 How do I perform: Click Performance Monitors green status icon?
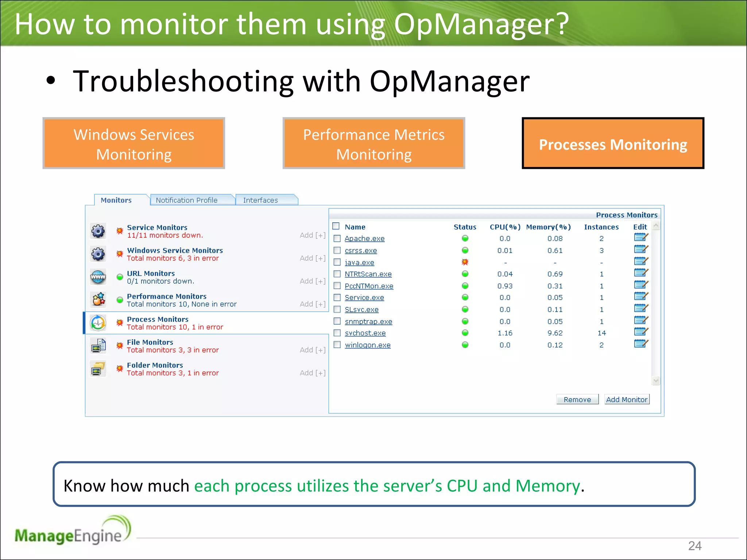120,300
